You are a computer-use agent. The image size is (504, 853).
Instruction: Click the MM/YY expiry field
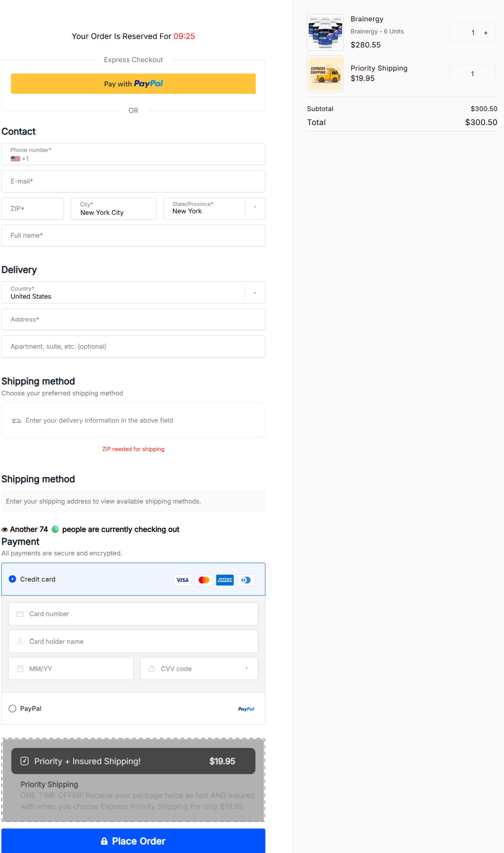pyautogui.click(x=71, y=669)
